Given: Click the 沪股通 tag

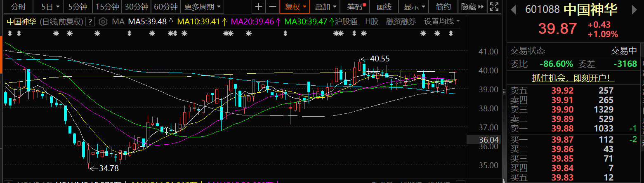Looking at the screenshot, I should (x=346, y=21).
